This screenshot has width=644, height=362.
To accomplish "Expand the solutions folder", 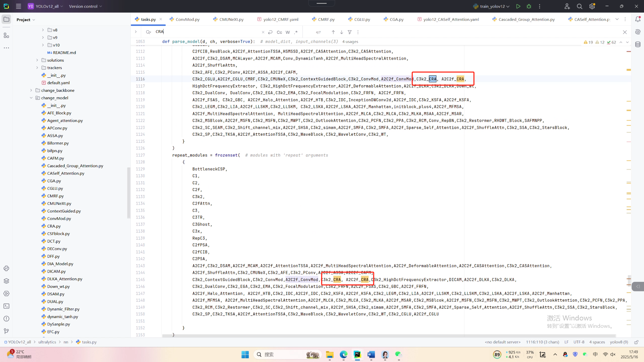I will click(x=37, y=60).
